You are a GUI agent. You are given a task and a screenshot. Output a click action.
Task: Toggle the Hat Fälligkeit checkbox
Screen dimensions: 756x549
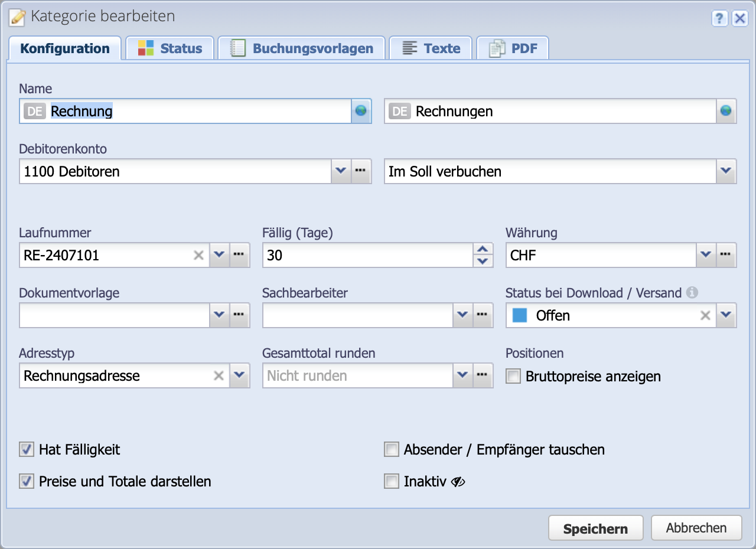point(27,450)
